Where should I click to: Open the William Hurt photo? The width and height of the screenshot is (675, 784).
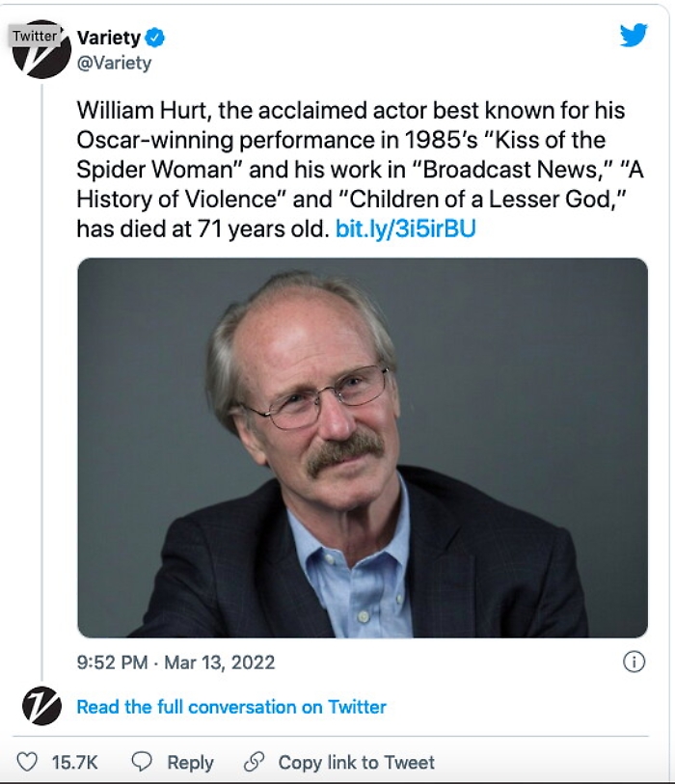[363, 447]
